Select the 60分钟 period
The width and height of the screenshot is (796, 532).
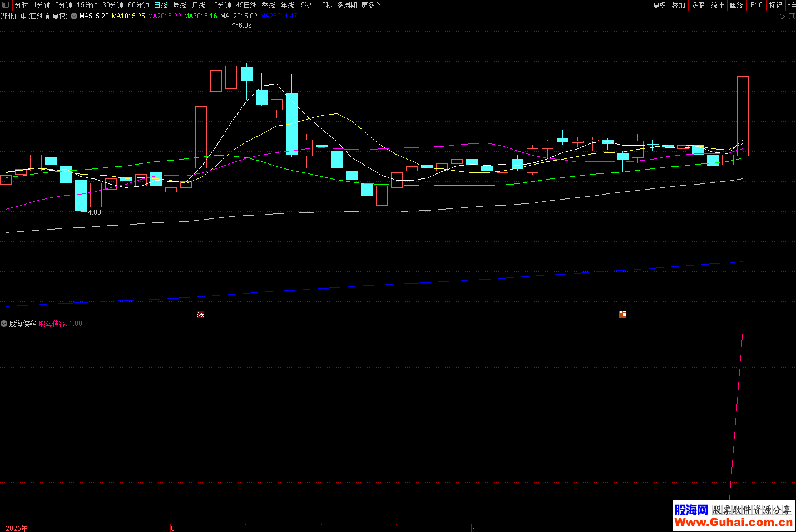[139, 5]
